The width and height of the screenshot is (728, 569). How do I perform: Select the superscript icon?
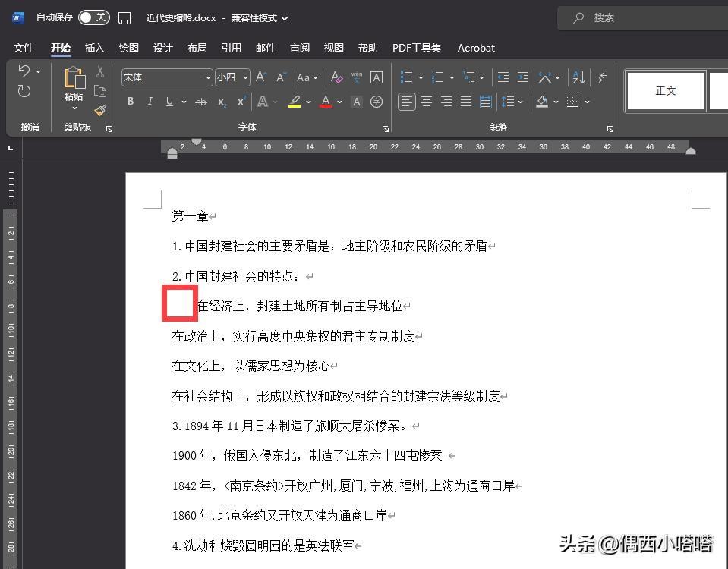pos(240,101)
